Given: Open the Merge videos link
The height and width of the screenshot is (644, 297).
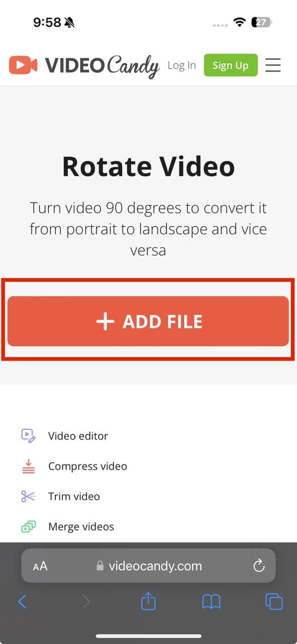Looking at the screenshot, I should [81, 527].
